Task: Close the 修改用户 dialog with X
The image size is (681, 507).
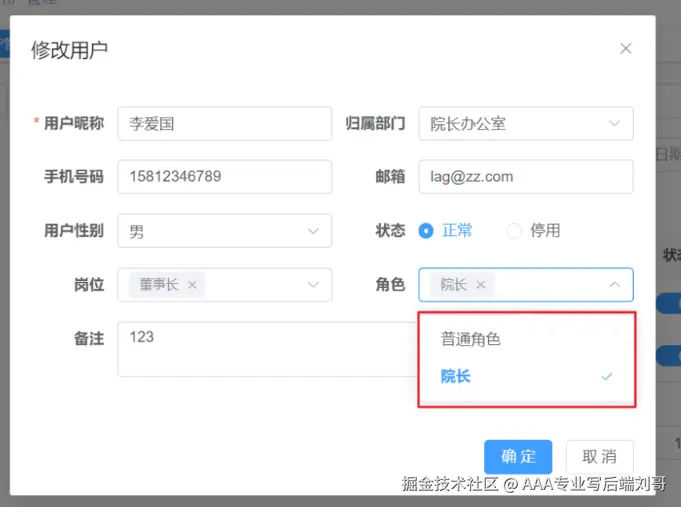Action: pos(625,48)
